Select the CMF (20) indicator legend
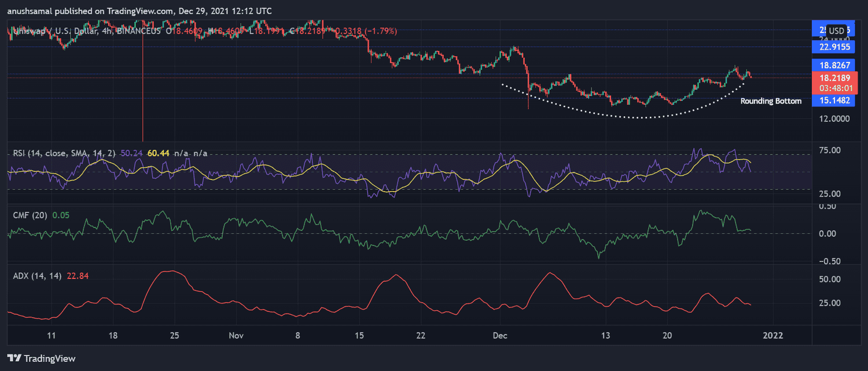 tap(31, 215)
